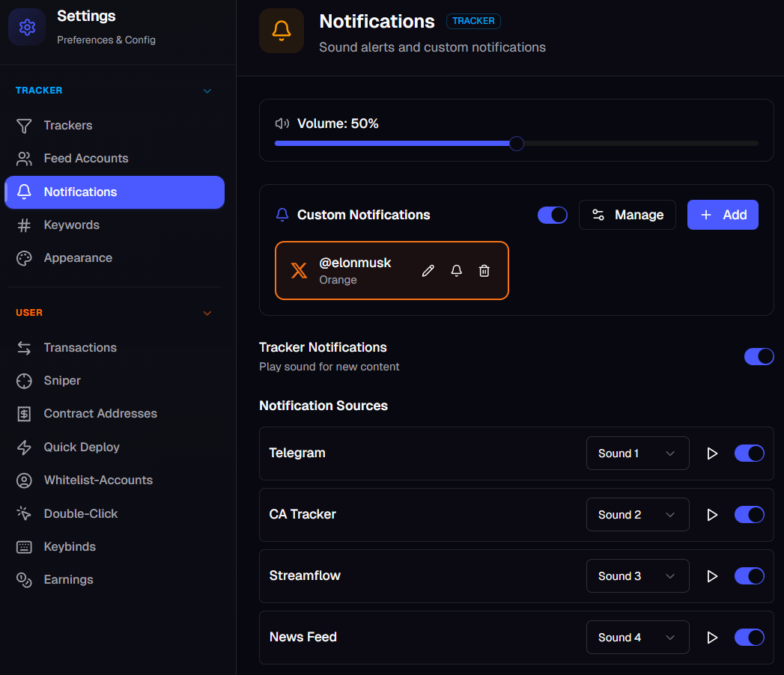
Task: Click the speaker volume icon
Action: tap(282, 123)
